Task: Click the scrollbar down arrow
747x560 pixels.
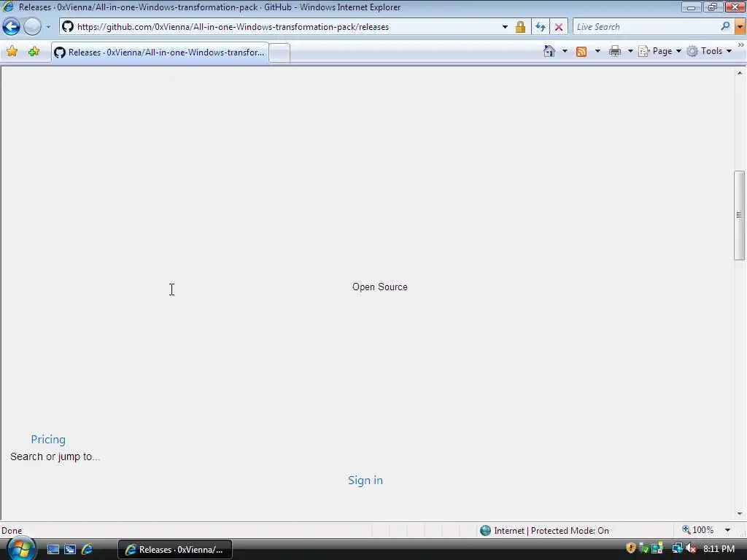Action: coord(740,514)
